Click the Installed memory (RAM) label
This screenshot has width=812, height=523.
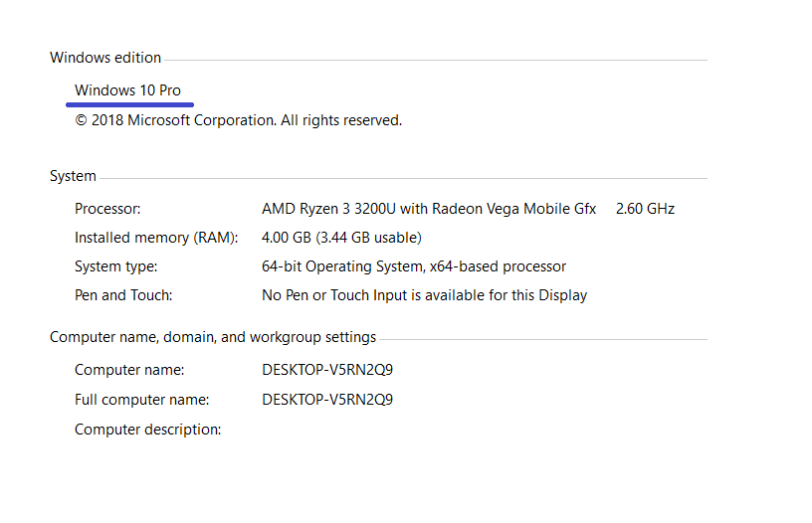(x=156, y=238)
